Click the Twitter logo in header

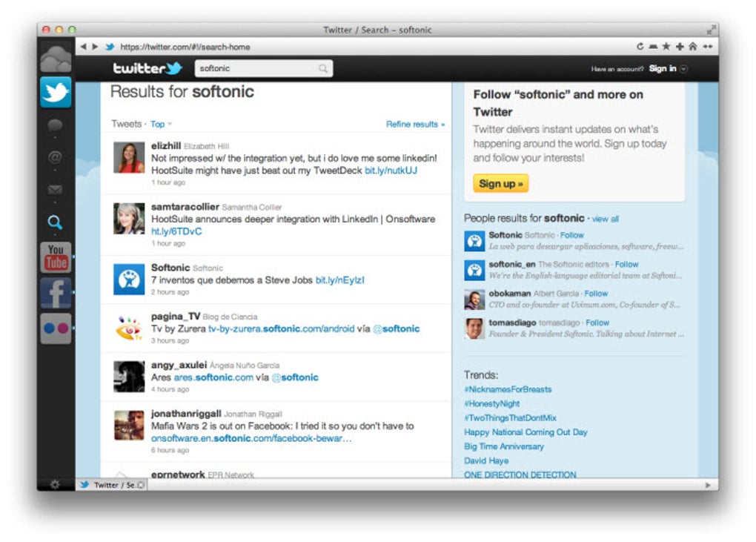(x=147, y=68)
